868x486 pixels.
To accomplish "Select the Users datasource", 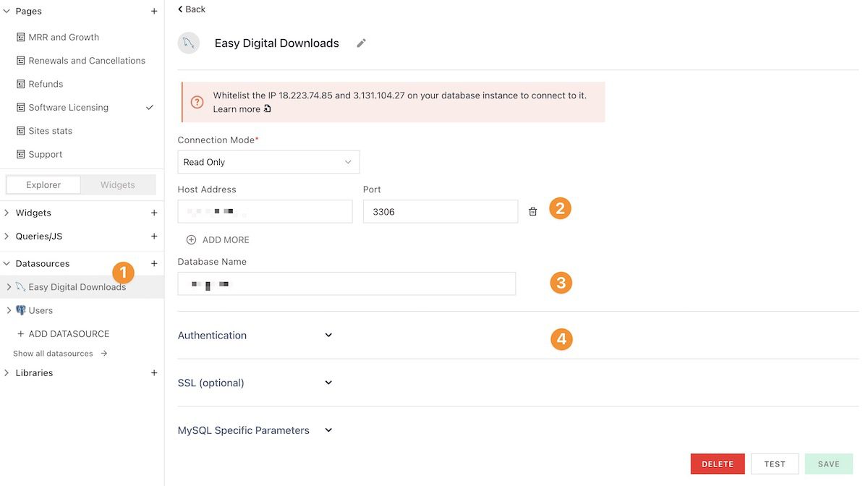I will tap(41, 310).
